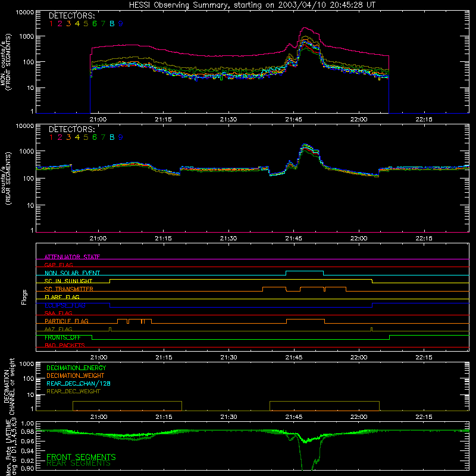Click DETECTORS: label in the front segments plot
Image resolution: width=476 pixels, height=476 pixels.
click(x=71, y=16)
